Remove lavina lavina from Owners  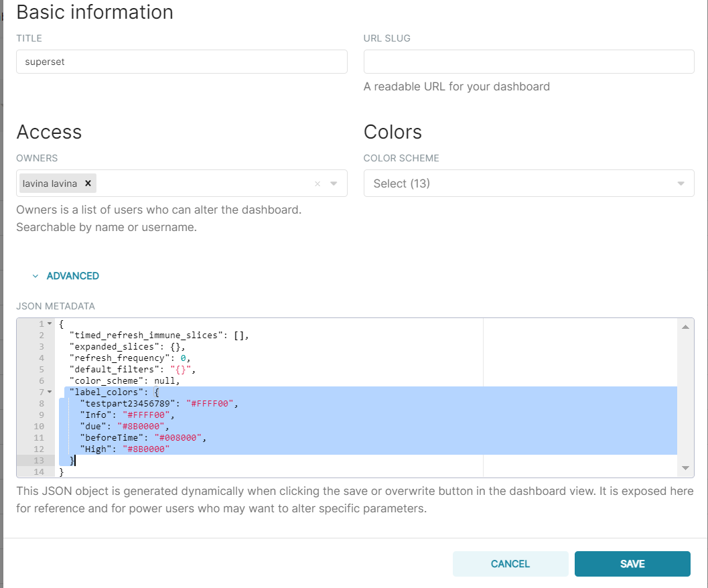click(x=88, y=183)
